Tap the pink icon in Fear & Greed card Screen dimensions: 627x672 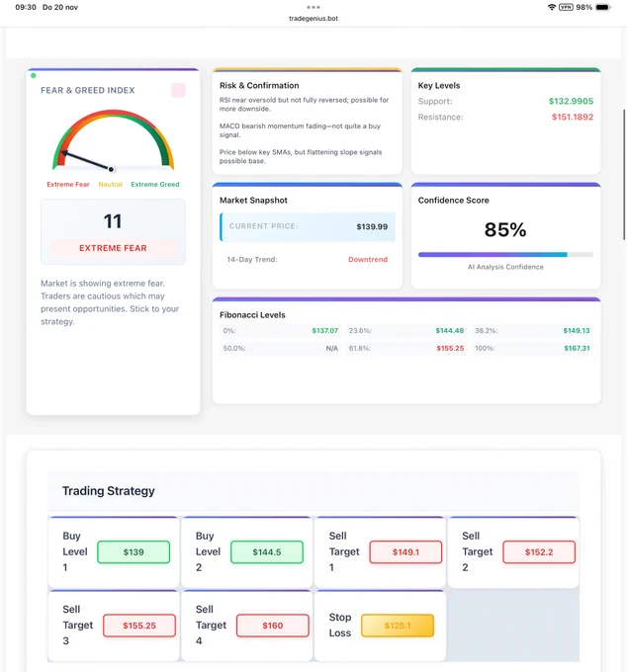[x=178, y=90]
